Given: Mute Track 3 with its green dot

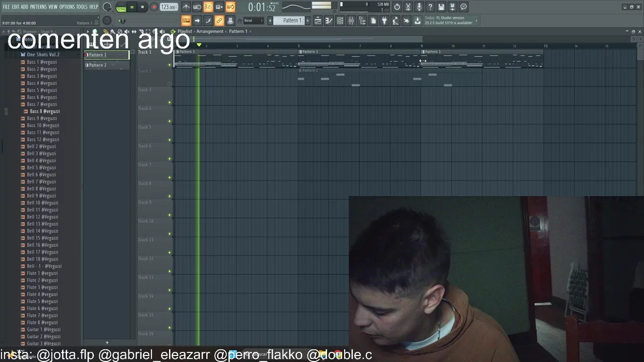Looking at the screenshot, I should [170, 103].
